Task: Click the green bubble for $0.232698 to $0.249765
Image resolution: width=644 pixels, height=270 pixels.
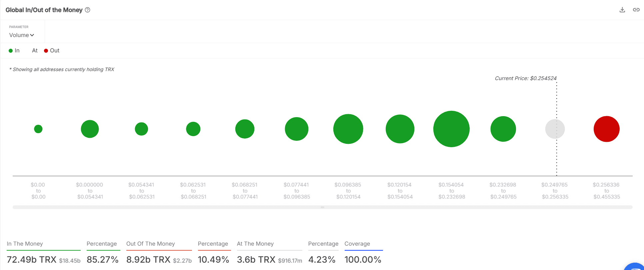Action: coord(503,129)
